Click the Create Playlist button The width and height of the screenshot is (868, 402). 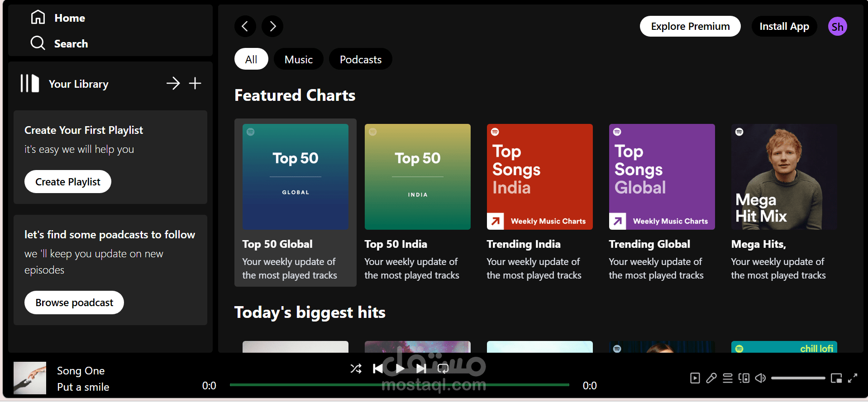tap(68, 182)
